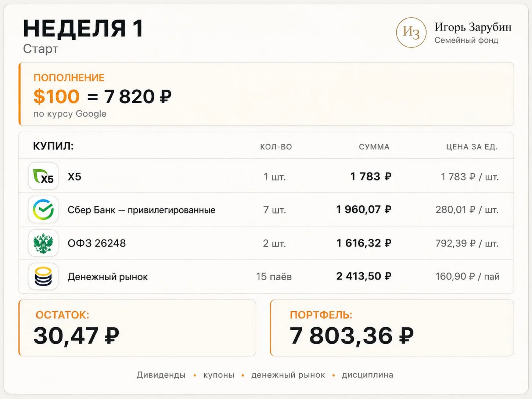Click the 'Старт' subtitle
532x399 pixels.
click(40, 49)
